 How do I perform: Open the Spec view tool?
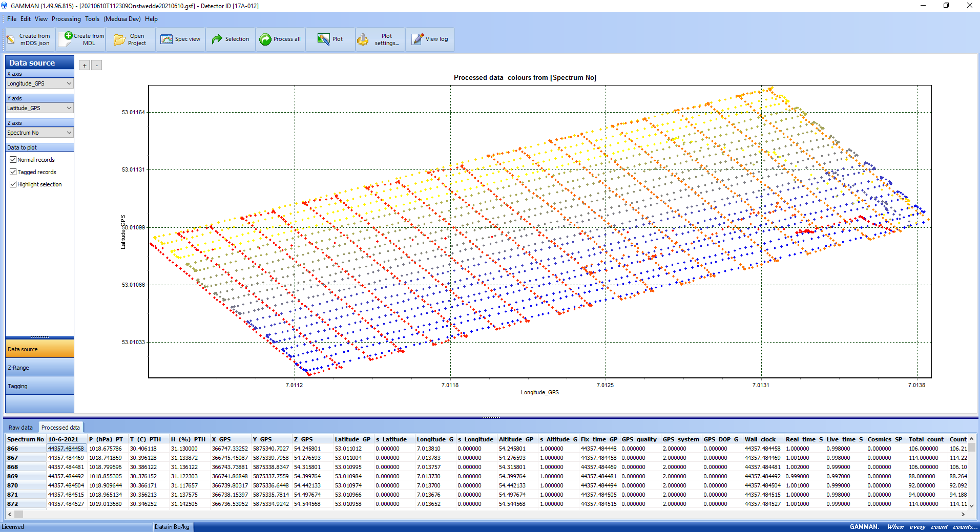(166, 39)
